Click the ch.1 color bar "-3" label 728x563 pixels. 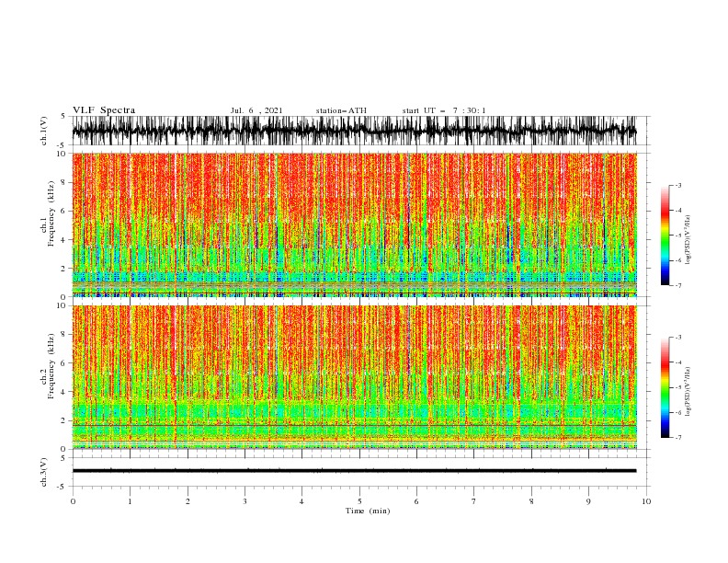[678, 185]
